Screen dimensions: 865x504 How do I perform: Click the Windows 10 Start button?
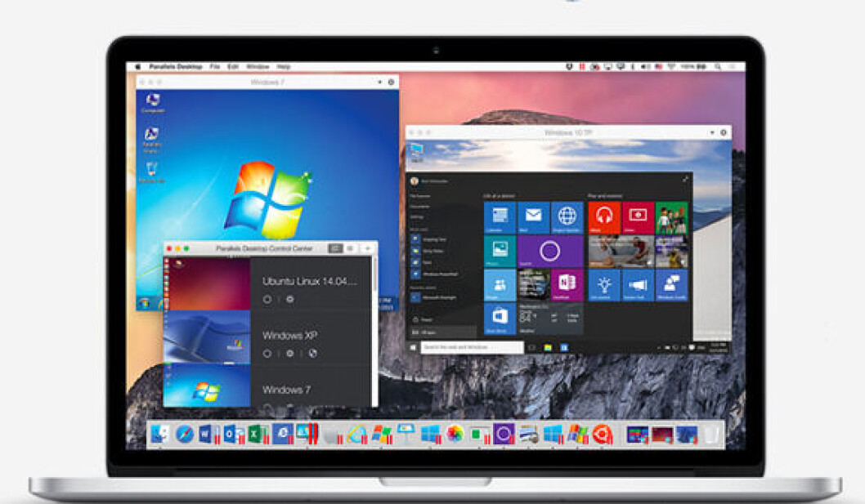(413, 347)
